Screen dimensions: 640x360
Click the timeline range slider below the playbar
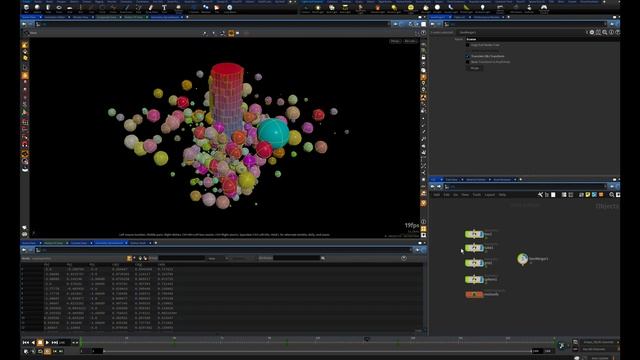[318, 351]
